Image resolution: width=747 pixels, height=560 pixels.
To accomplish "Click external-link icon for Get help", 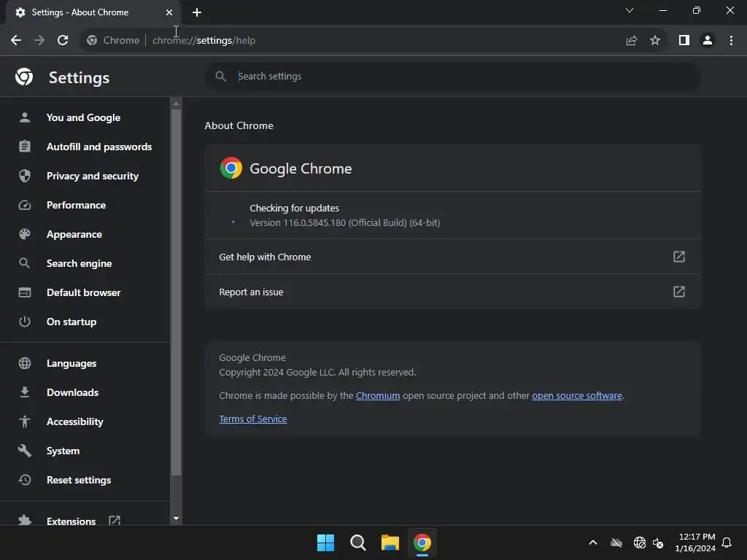I will tap(679, 257).
